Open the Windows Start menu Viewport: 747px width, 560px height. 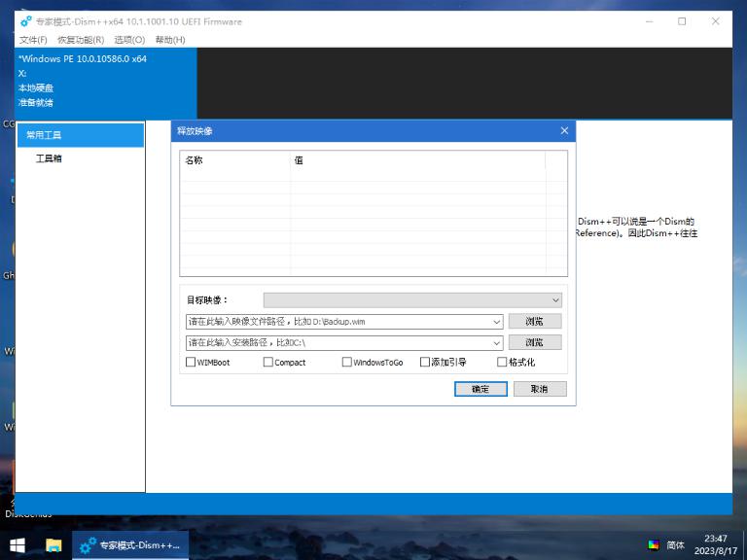[x=18, y=545]
